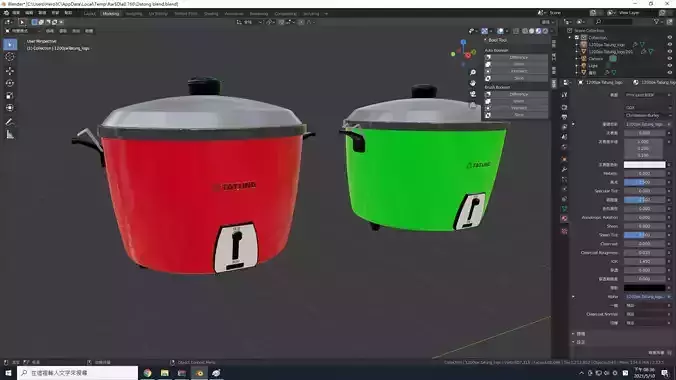Open the Christensen-Burley subsurface method dropdown
This screenshot has height=380, width=676.
[648, 116]
